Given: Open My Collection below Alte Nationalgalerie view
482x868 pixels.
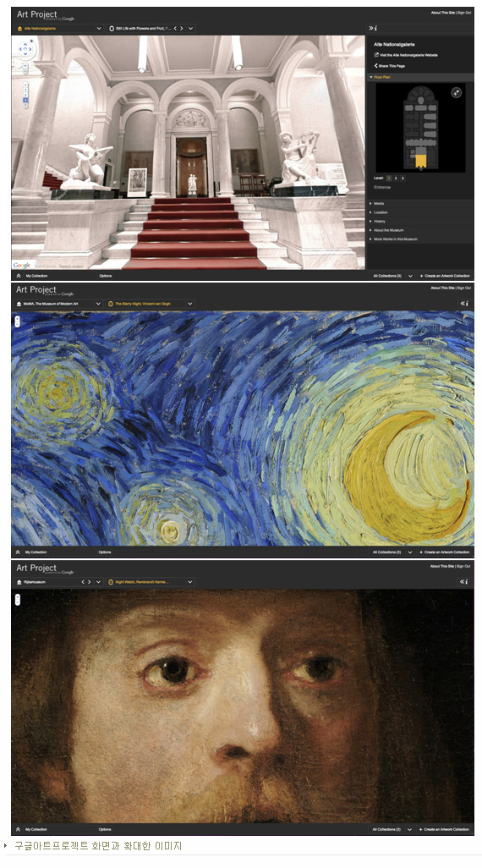Looking at the screenshot, I should pyautogui.click(x=36, y=276).
